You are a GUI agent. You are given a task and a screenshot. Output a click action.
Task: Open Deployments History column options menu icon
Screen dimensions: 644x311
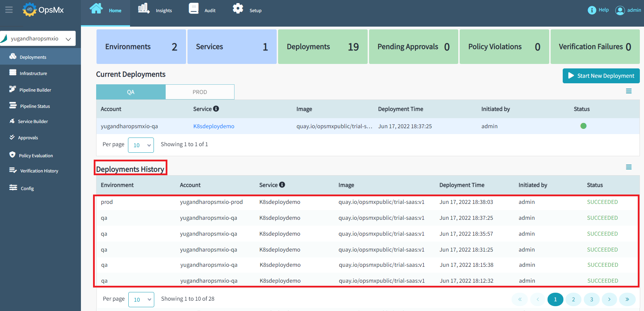click(x=629, y=167)
